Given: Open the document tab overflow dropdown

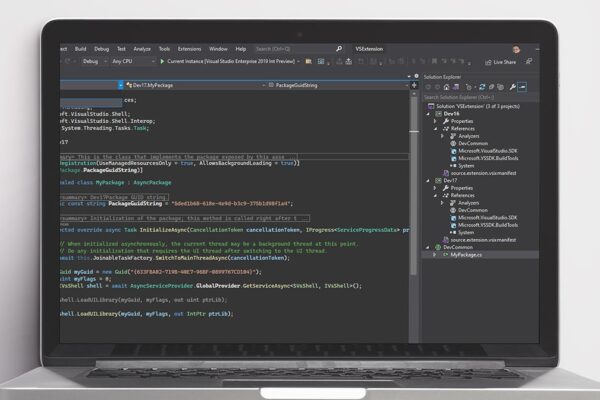Looking at the screenshot, I should click(409, 76).
